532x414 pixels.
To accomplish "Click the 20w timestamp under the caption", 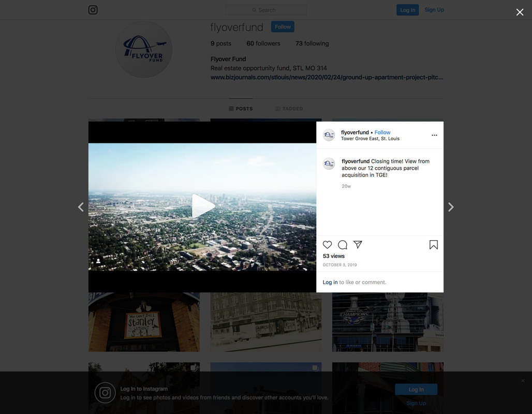I will (346, 186).
